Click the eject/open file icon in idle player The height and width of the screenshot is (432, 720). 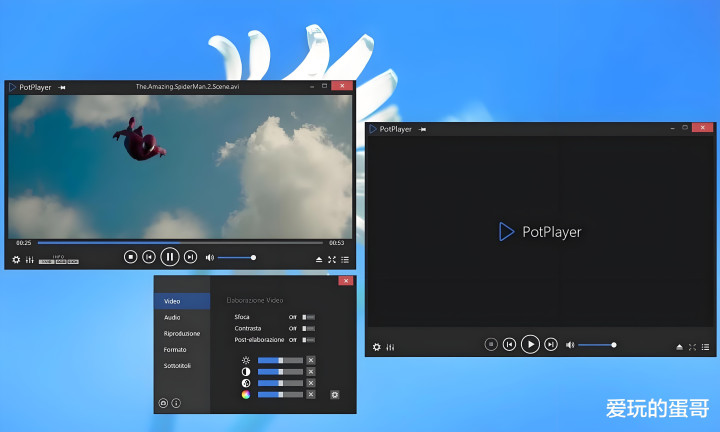[x=679, y=346]
